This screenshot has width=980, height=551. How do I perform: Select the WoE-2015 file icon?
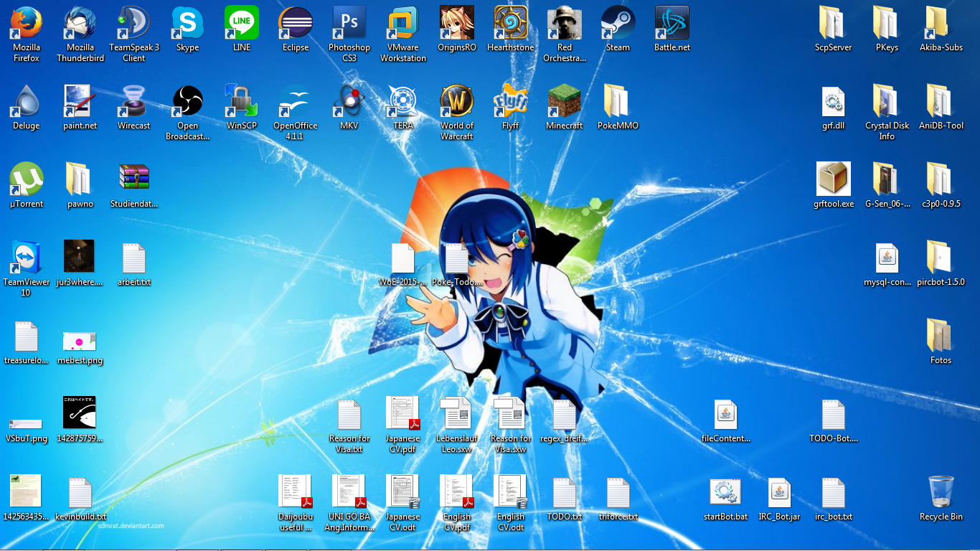403,258
